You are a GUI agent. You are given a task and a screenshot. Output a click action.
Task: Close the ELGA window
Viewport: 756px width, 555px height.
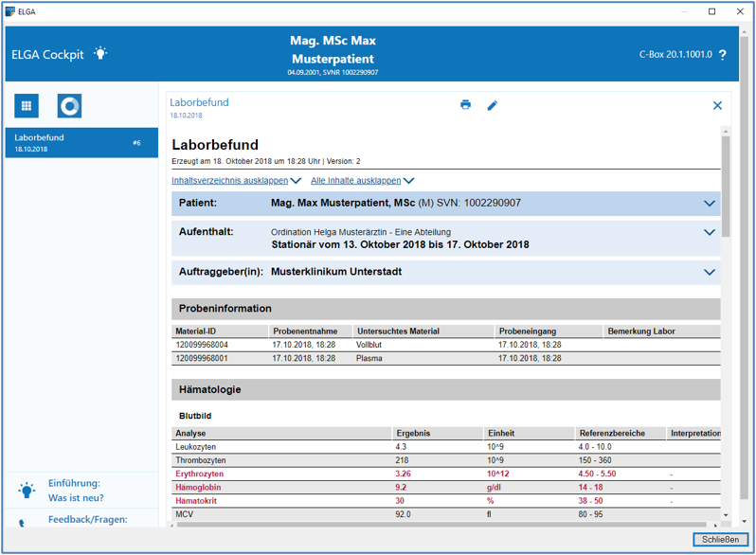(740, 11)
